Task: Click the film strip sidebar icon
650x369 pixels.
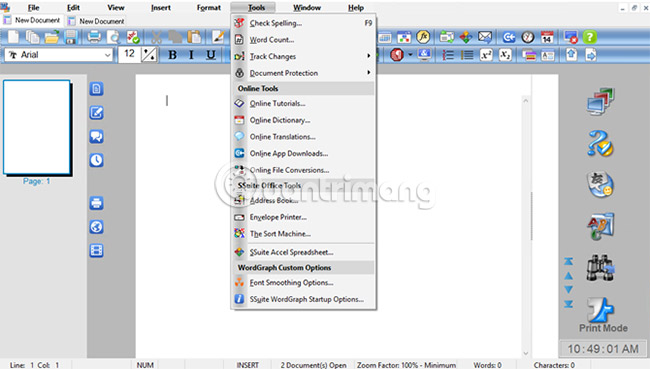Action: click(96, 250)
